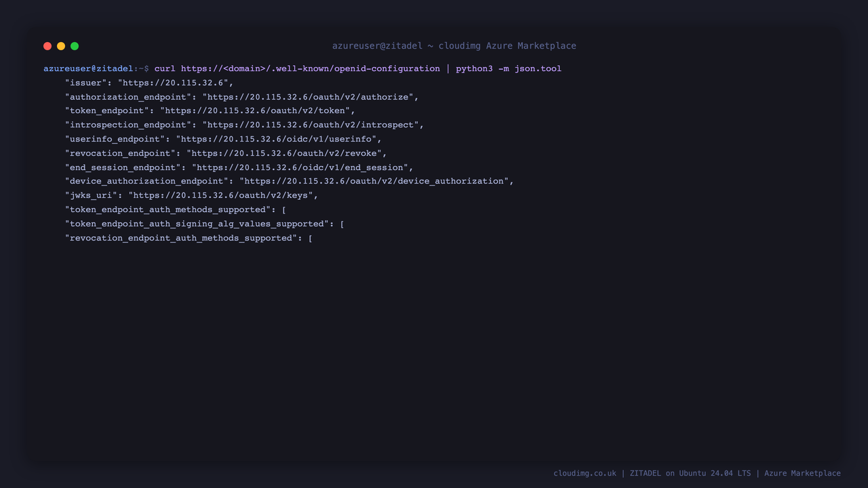This screenshot has width=868, height=488.
Task: Click the end_session_endpoint URL value
Action: [300, 167]
